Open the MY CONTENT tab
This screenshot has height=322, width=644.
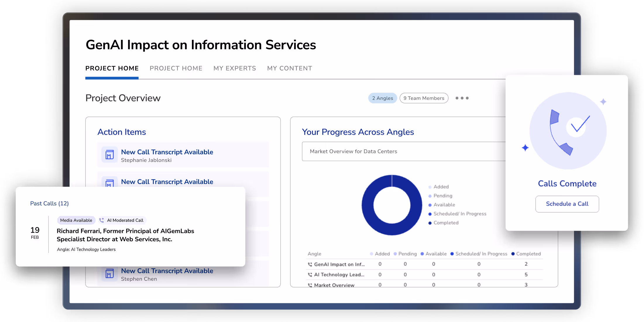tap(289, 68)
